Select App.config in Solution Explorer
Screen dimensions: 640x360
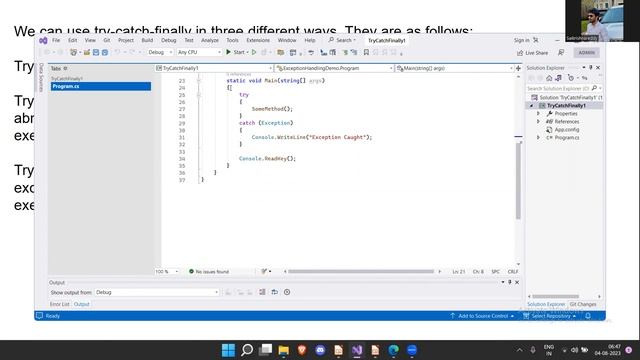point(563,129)
